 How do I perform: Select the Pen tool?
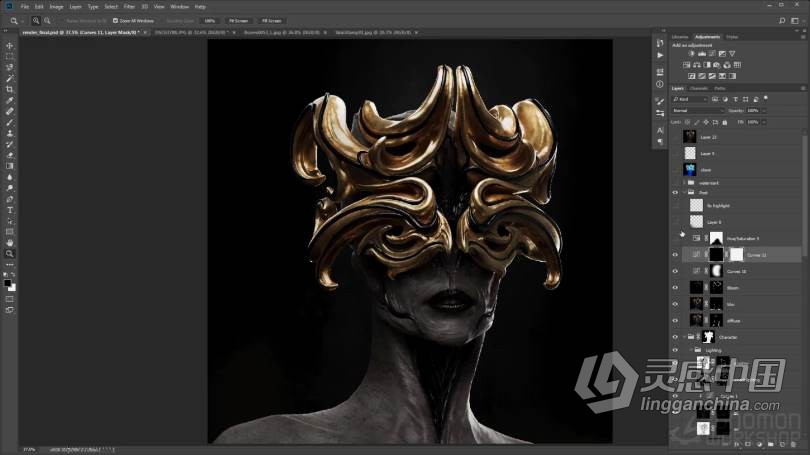(x=9, y=199)
